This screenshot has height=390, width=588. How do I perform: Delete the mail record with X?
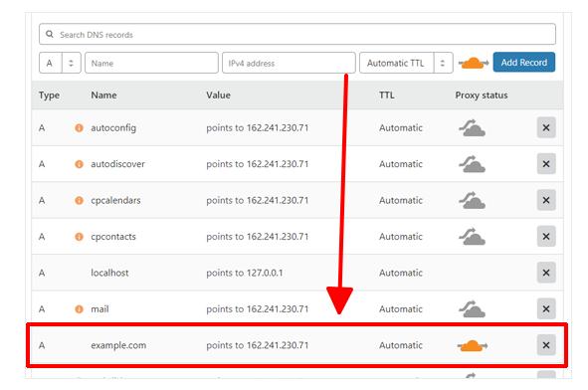(546, 309)
